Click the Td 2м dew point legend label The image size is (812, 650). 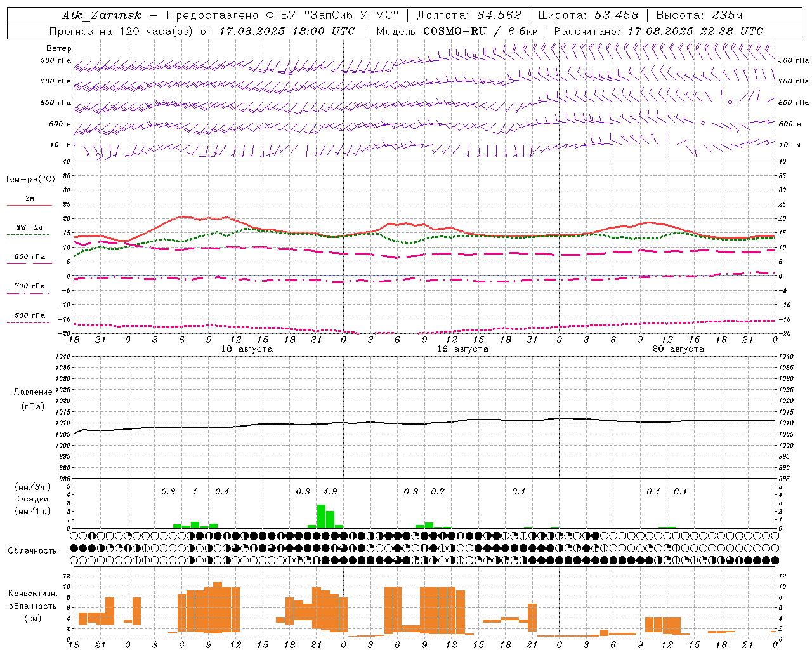[x=29, y=227]
